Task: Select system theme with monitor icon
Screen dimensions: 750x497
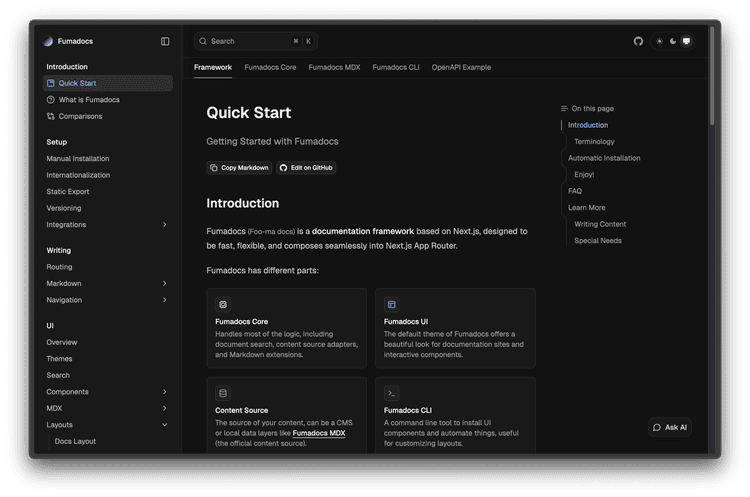Action: (686, 41)
